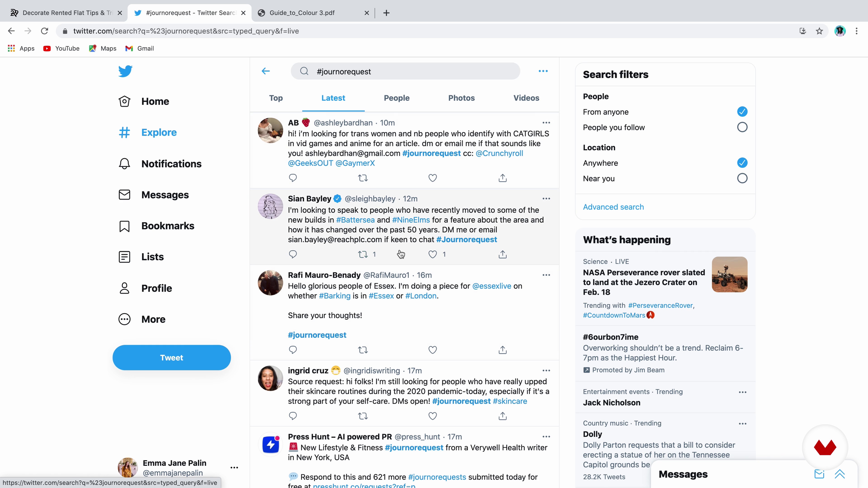Click the Twitter bird logo
Screen dimensions: 868x488
click(125, 71)
